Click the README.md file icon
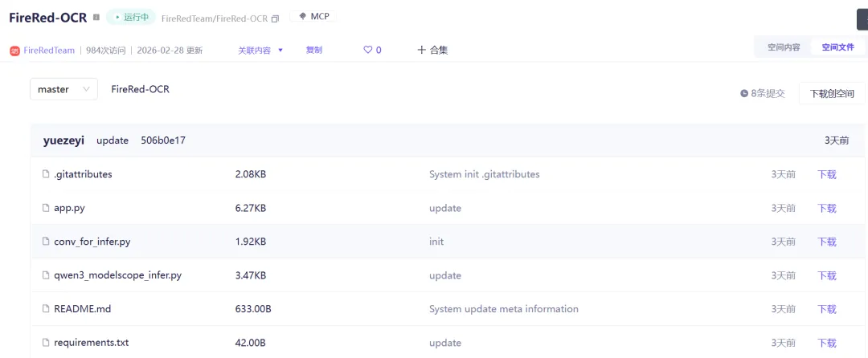This screenshot has height=358, width=868. click(x=47, y=309)
